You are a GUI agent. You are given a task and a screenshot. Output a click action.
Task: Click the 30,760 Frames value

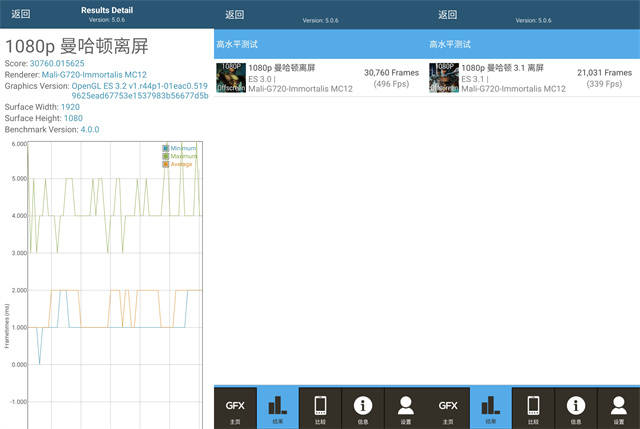tap(391, 73)
